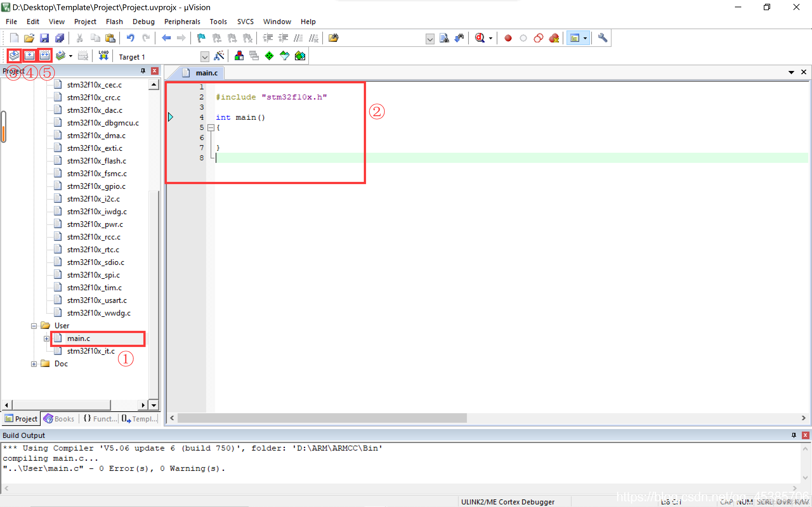Click the LOAD download to flash icon

pos(103,56)
